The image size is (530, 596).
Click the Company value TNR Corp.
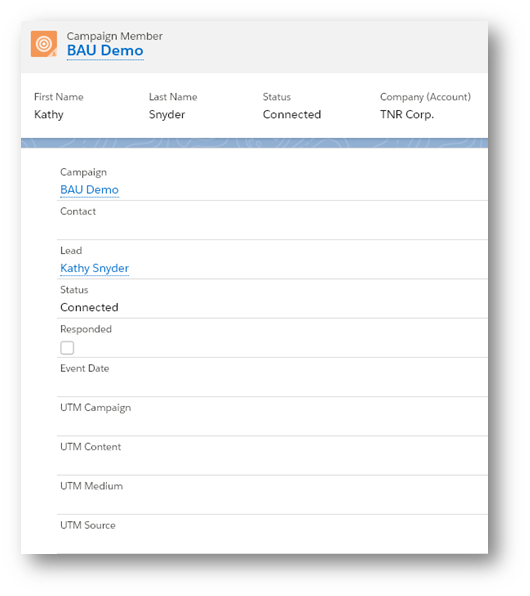[x=407, y=114]
